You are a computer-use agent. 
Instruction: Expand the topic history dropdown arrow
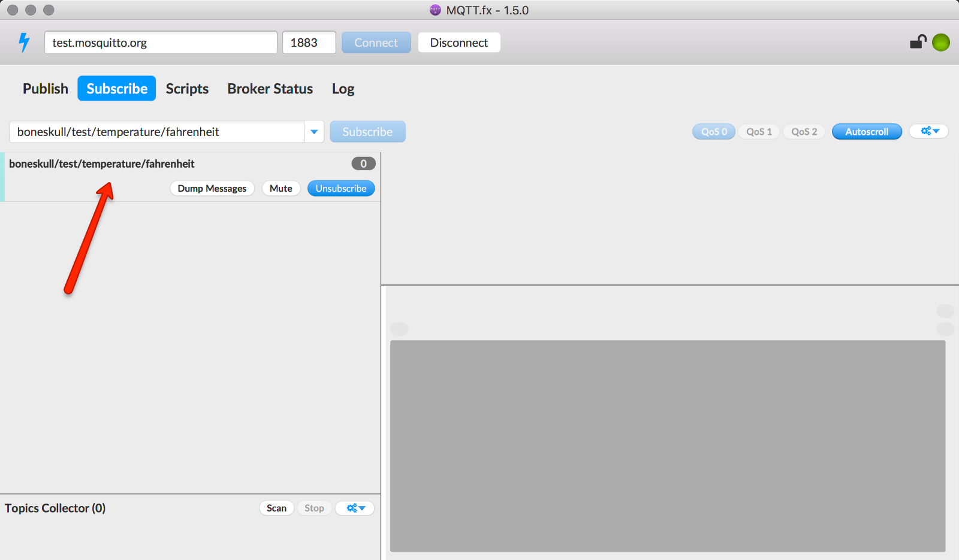coord(314,132)
